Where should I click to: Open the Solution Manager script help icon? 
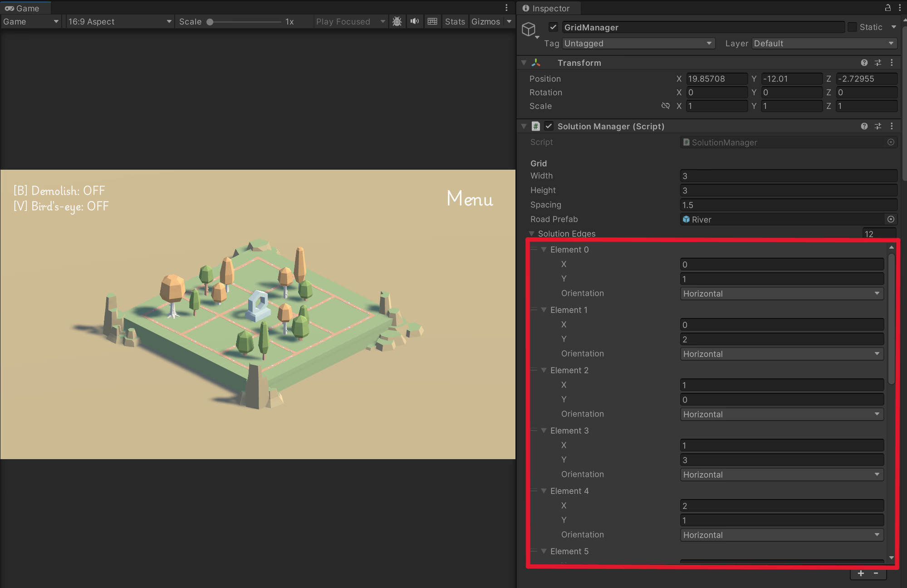[864, 126]
